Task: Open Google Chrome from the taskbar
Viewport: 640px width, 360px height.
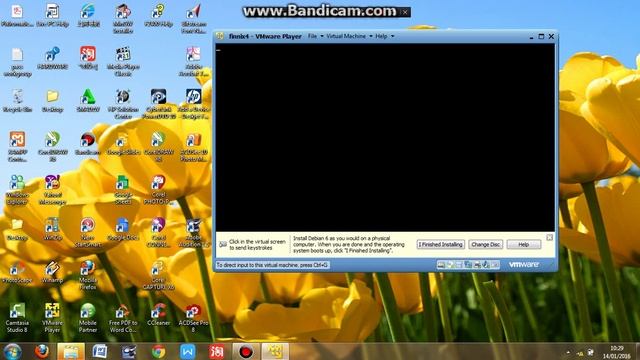Action: point(158,351)
